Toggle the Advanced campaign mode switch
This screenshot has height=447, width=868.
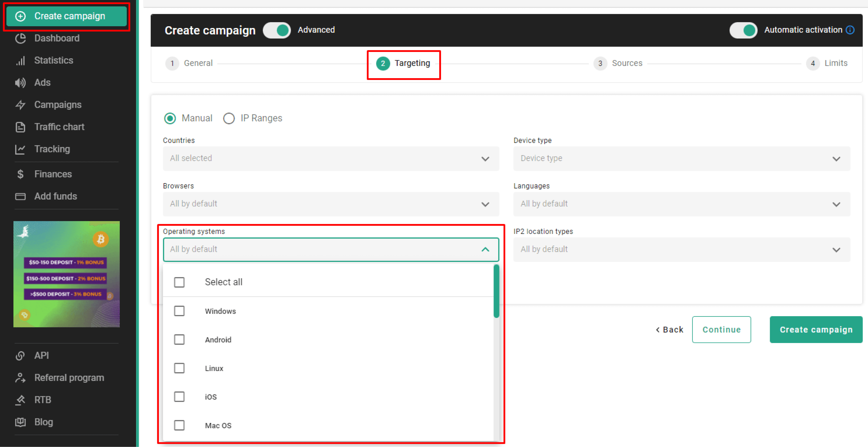click(277, 30)
